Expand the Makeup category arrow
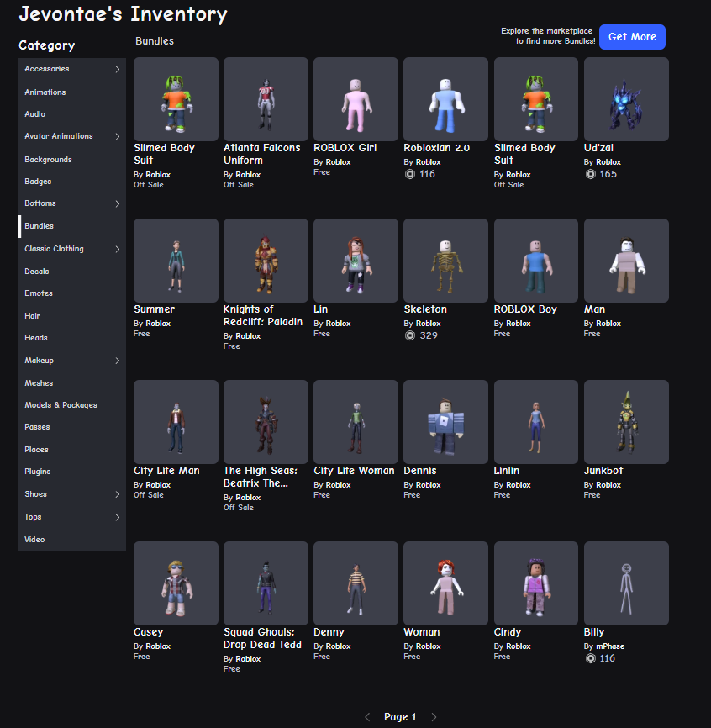This screenshot has height=728, width=711. [x=118, y=361]
